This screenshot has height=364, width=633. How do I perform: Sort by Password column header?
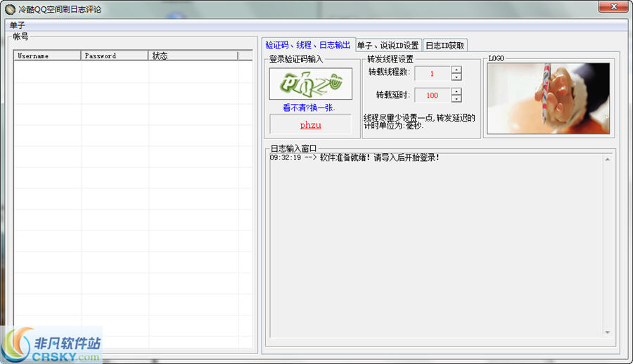(115, 56)
